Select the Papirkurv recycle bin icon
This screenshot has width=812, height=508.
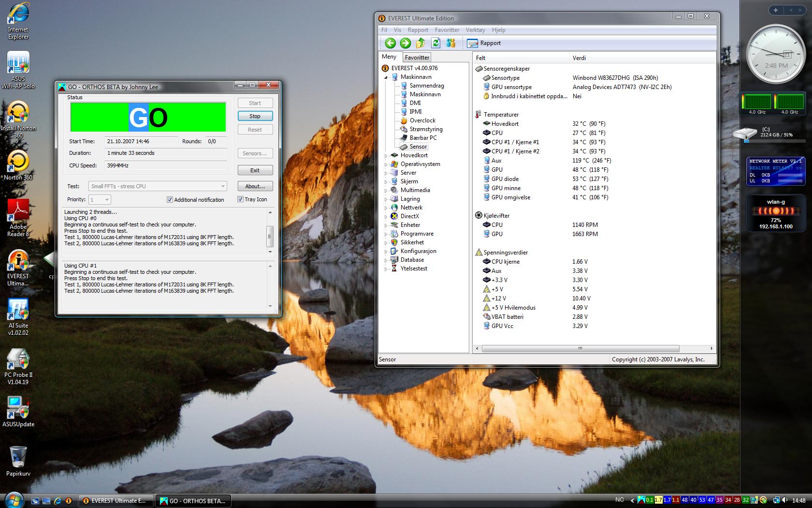tap(18, 461)
